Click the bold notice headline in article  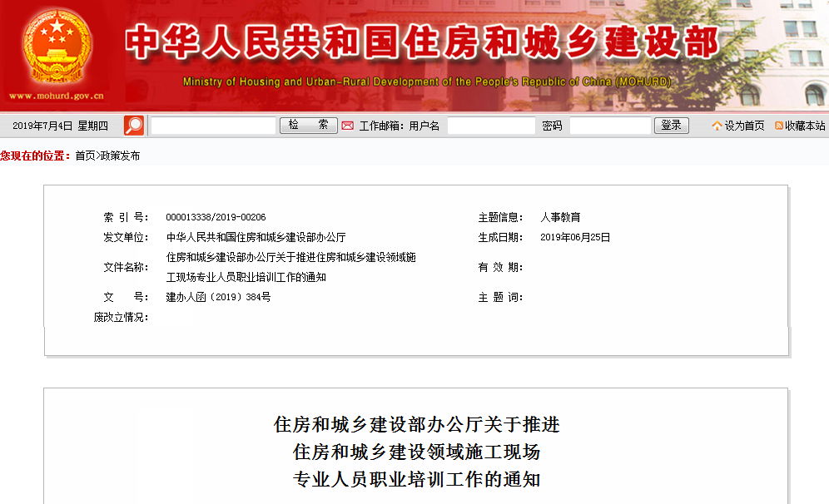pyautogui.click(x=416, y=452)
